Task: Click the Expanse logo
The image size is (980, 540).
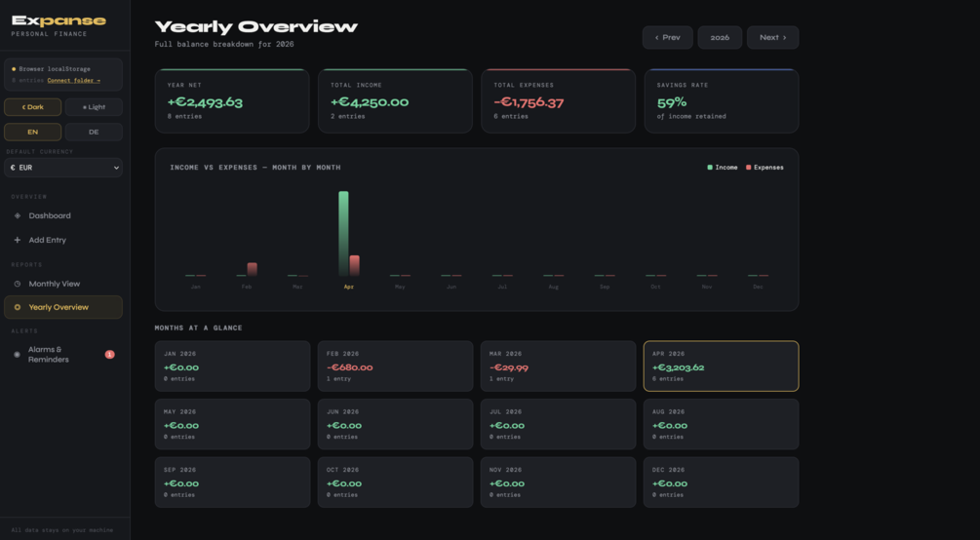Action: [59, 20]
